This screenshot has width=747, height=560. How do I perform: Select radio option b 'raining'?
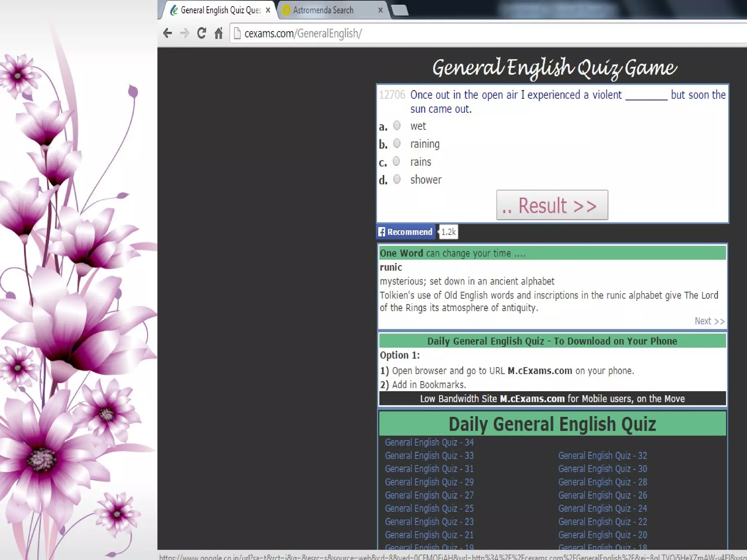(x=397, y=144)
